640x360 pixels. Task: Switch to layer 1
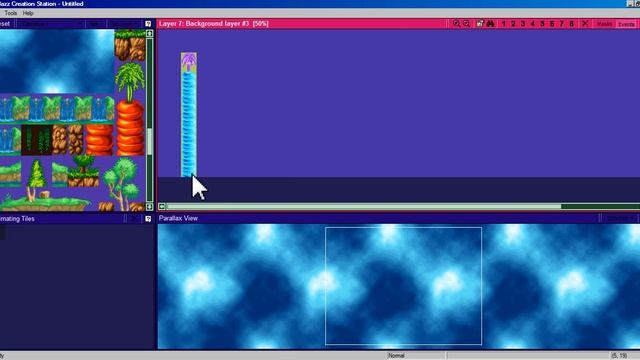point(503,24)
